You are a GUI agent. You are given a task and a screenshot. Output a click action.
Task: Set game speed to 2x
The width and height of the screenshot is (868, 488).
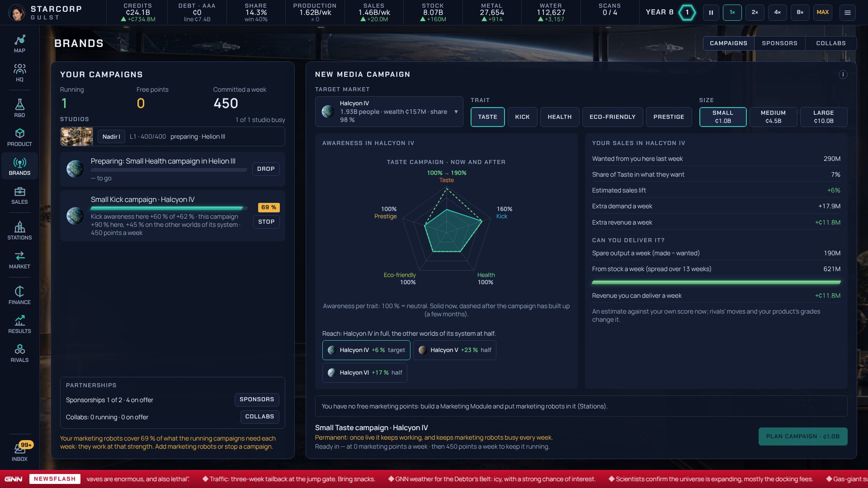tap(755, 13)
